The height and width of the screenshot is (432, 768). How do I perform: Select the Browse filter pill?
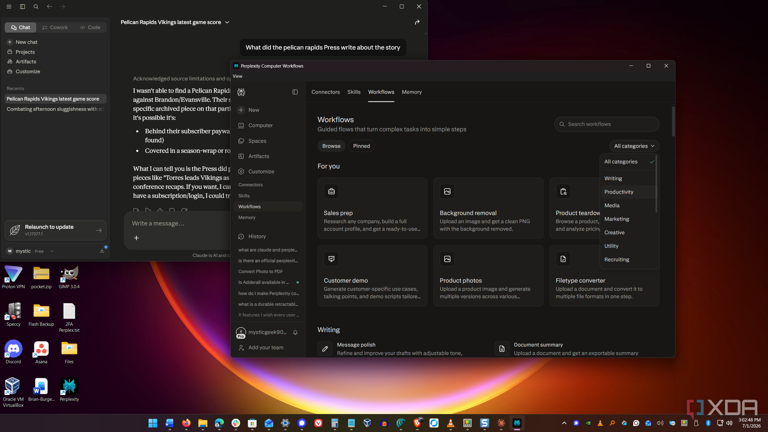[x=331, y=146]
